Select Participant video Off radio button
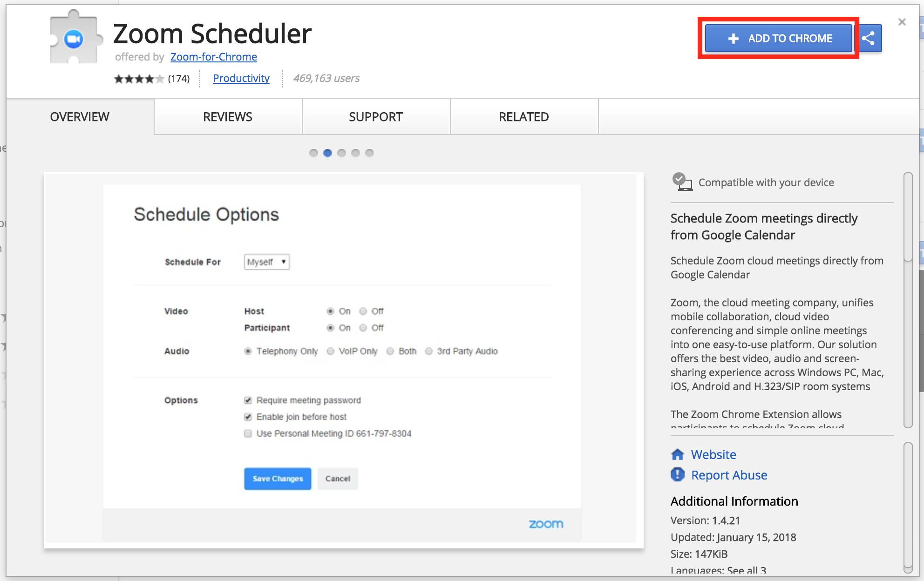Image resolution: width=924 pixels, height=581 pixels. point(363,328)
